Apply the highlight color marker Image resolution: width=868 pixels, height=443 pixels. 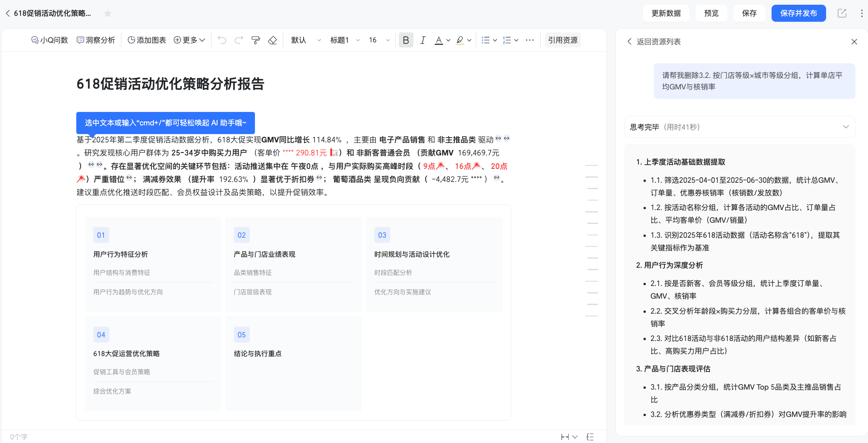[460, 40]
